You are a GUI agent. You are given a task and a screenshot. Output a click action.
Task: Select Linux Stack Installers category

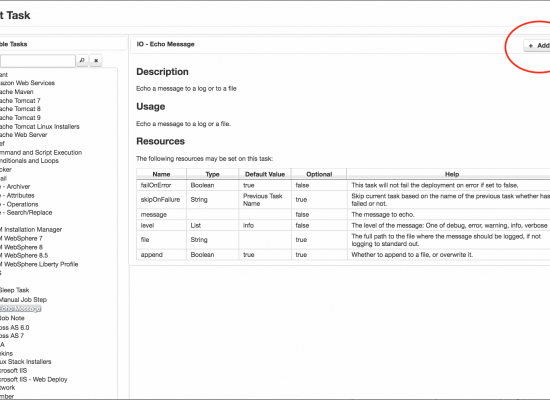click(x=26, y=362)
